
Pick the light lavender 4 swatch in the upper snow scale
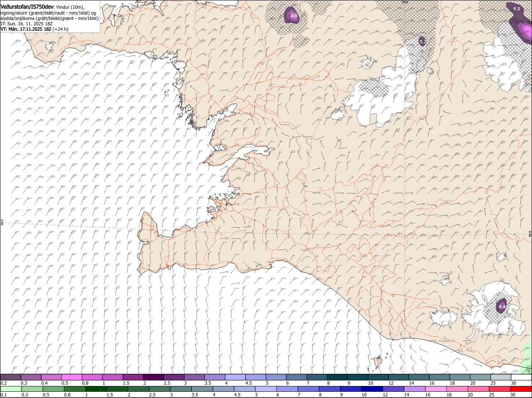click(235, 377)
